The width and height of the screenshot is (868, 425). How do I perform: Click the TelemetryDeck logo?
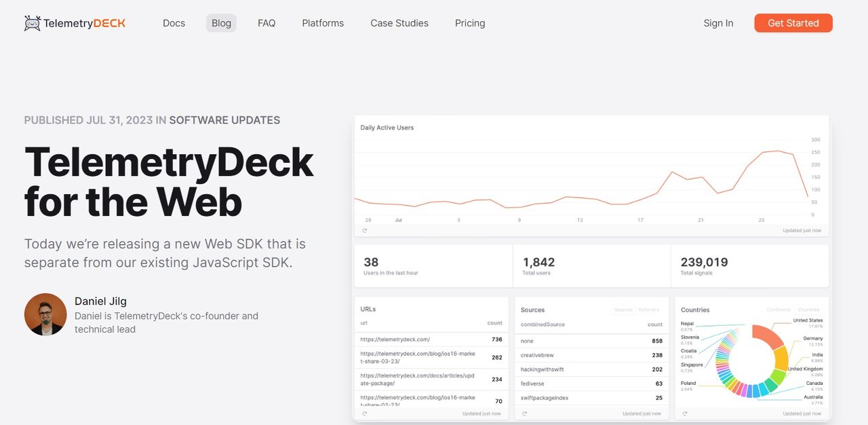pos(75,23)
